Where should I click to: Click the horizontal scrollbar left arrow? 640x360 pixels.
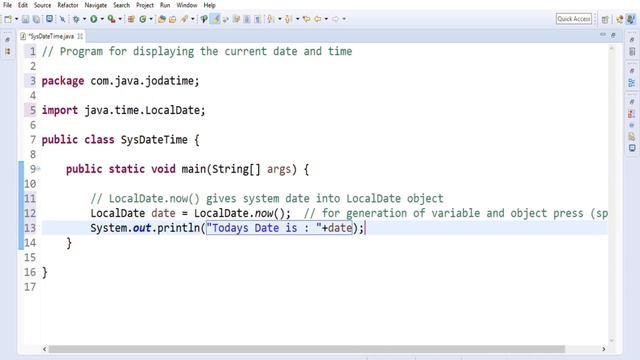click(x=44, y=349)
